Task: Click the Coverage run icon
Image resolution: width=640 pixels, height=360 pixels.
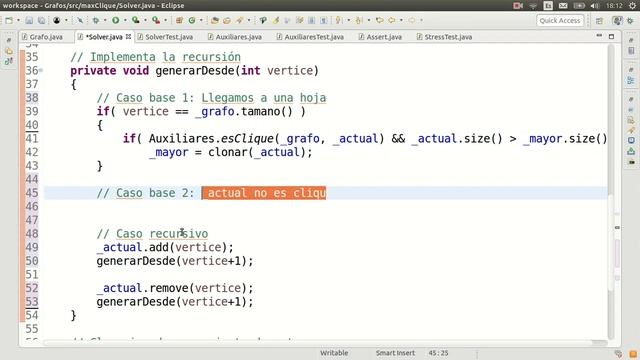Action: click(136, 20)
